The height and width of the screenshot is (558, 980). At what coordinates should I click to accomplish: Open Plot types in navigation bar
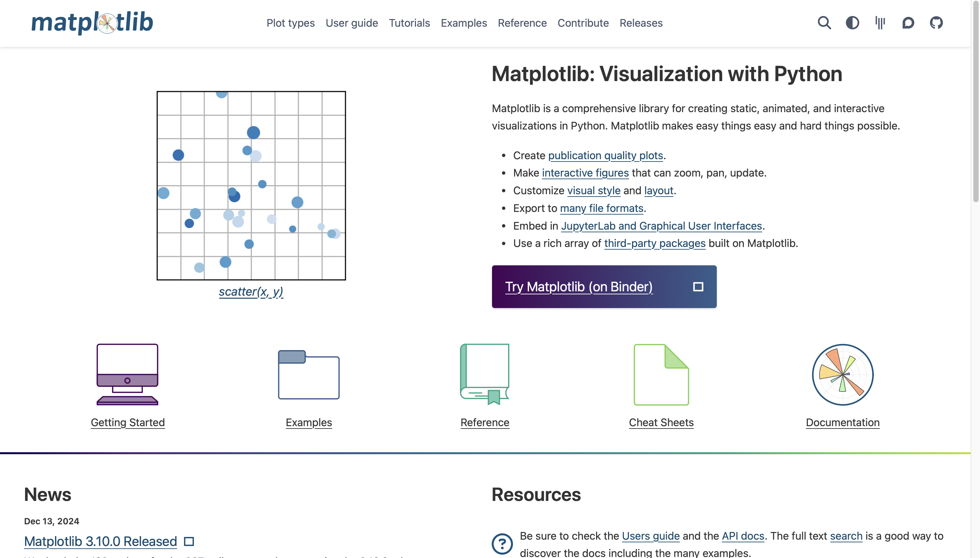click(290, 23)
